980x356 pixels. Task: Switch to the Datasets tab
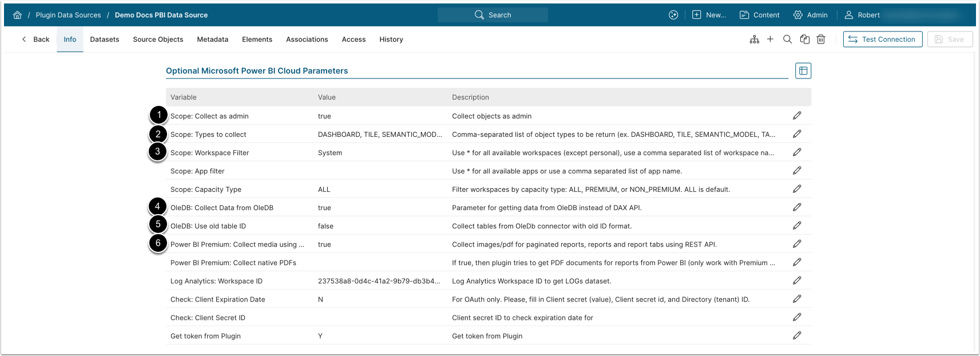[105, 39]
